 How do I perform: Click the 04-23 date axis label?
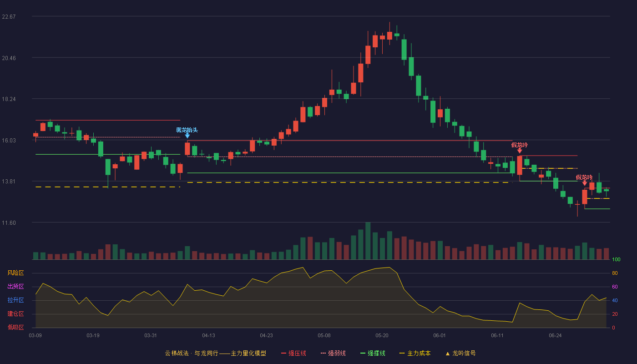[266, 335]
